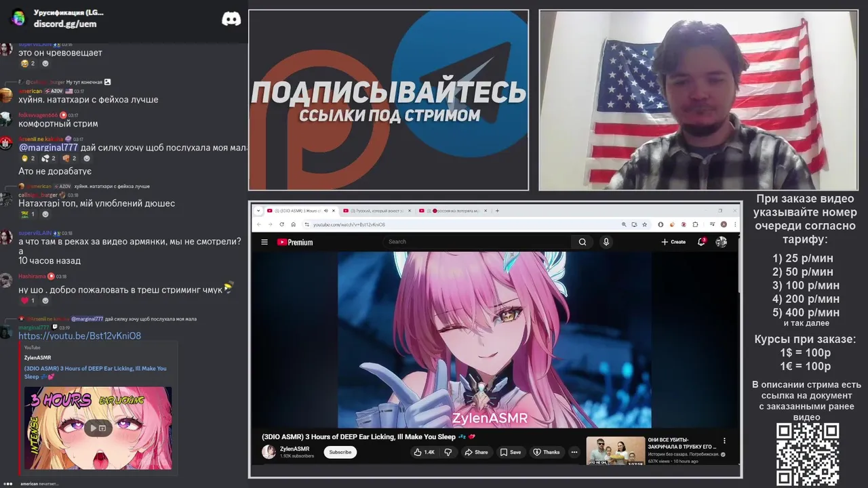This screenshot has width=868, height=488.
Task: Close the 'Русский, который воюет' browser tab
Action: pos(410,211)
